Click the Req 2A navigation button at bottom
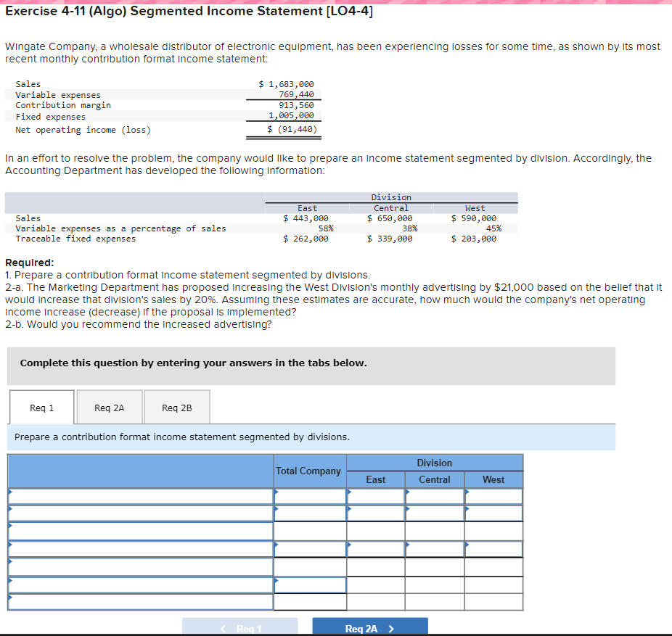672x636 pixels. pyautogui.click(x=369, y=626)
